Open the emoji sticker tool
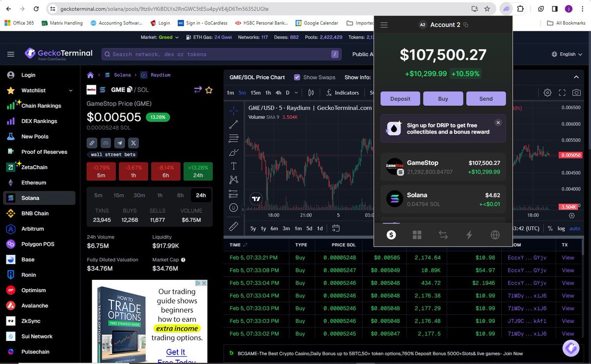This screenshot has width=591, height=364. coord(233,207)
